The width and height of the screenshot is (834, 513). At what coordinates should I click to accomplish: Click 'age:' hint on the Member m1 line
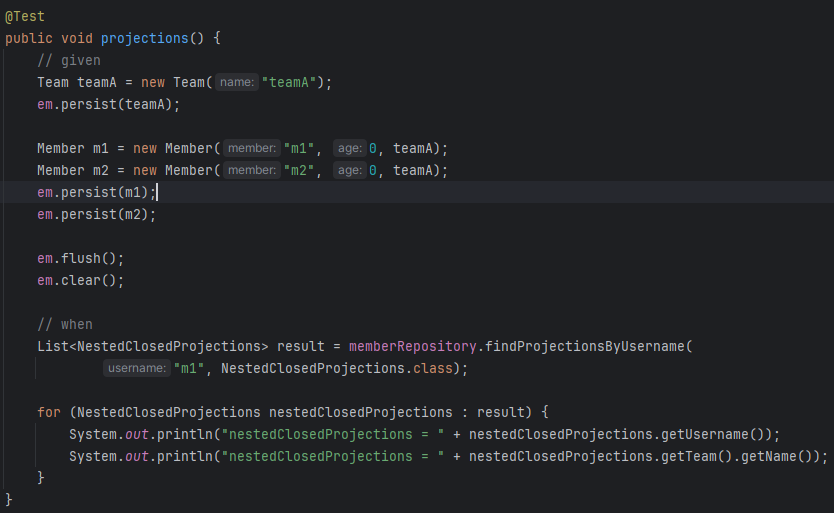349,148
